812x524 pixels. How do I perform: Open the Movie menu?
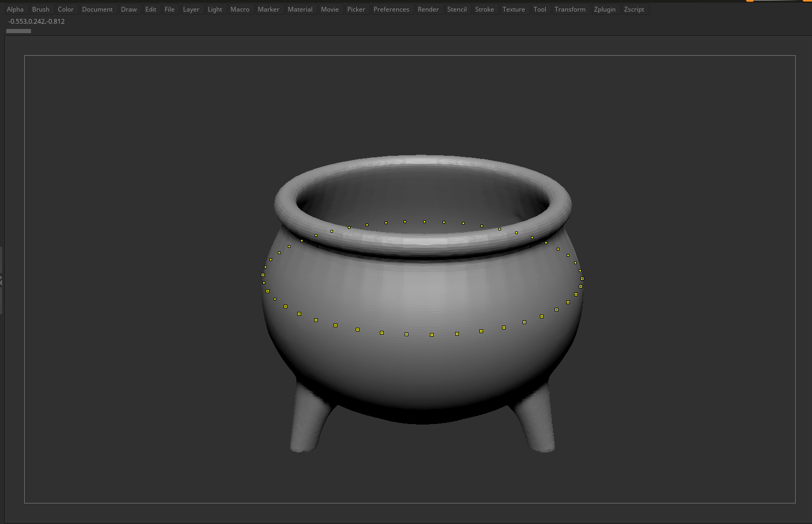[x=330, y=9]
